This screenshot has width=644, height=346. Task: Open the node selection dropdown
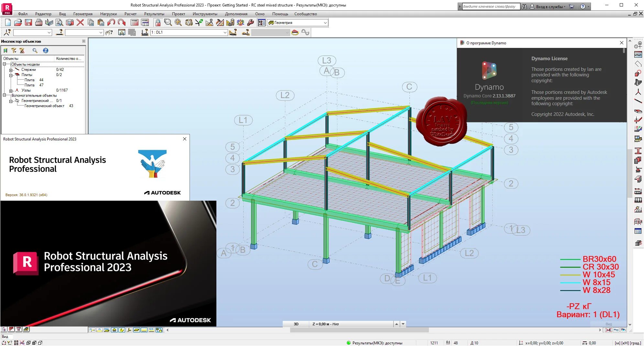point(32,32)
